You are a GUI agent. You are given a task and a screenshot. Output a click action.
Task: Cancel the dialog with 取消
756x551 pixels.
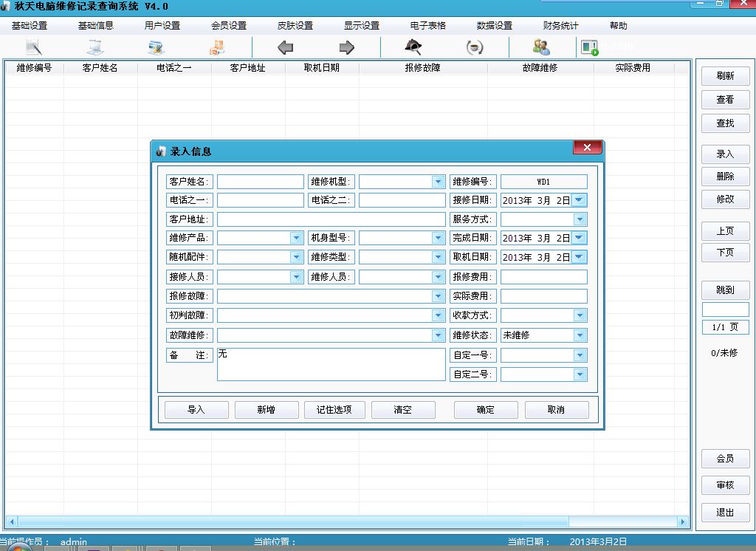click(557, 410)
